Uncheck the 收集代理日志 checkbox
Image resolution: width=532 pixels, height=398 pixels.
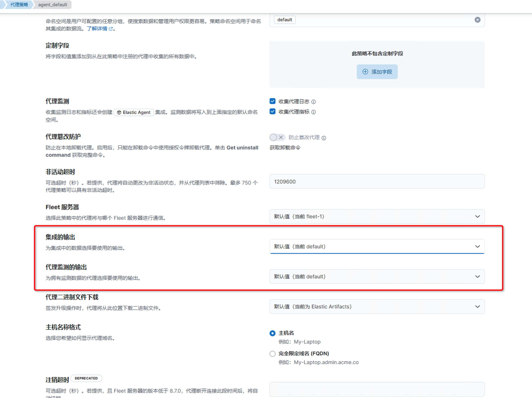[x=272, y=101]
